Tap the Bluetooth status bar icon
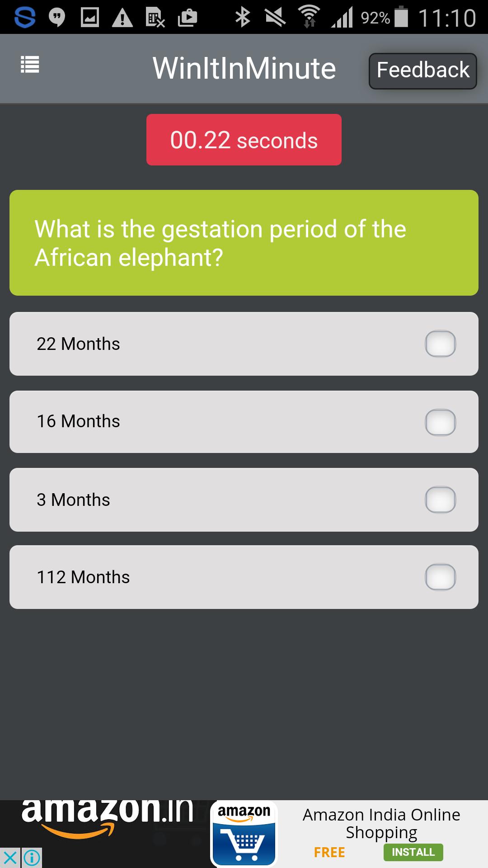This screenshot has height=868, width=488. pyautogui.click(x=243, y=17)
